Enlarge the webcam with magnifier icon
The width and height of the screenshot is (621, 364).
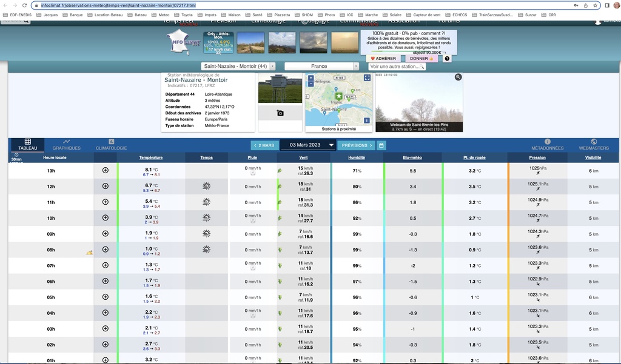458,77
